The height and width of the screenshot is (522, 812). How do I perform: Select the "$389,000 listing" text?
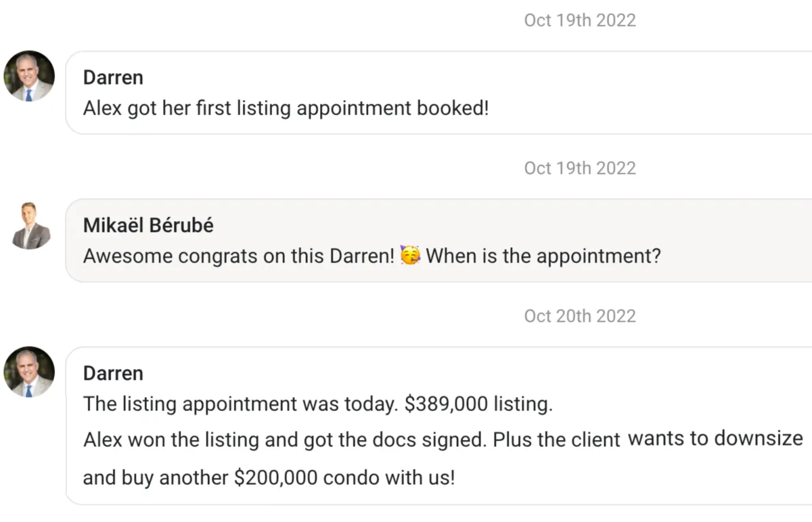coord(478,404)
